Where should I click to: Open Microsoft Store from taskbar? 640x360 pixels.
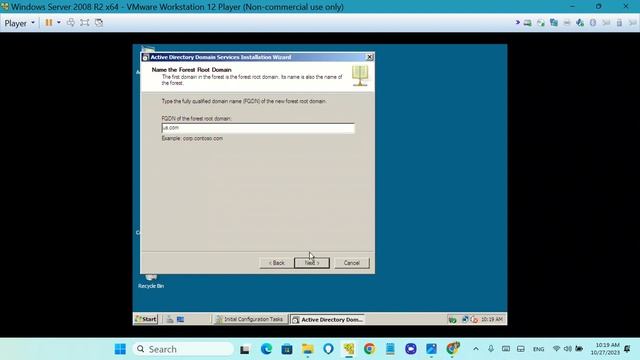pos(287,349)
